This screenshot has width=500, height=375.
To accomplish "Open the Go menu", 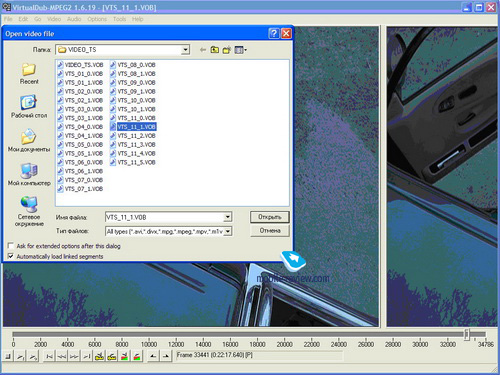I will coord(38,19).
